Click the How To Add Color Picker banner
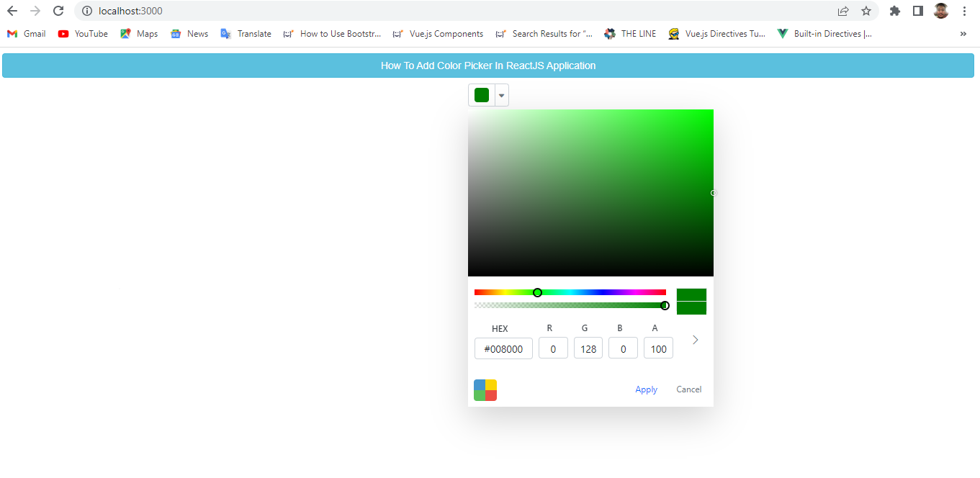This screenshot has width=980, height=478. 488,66
